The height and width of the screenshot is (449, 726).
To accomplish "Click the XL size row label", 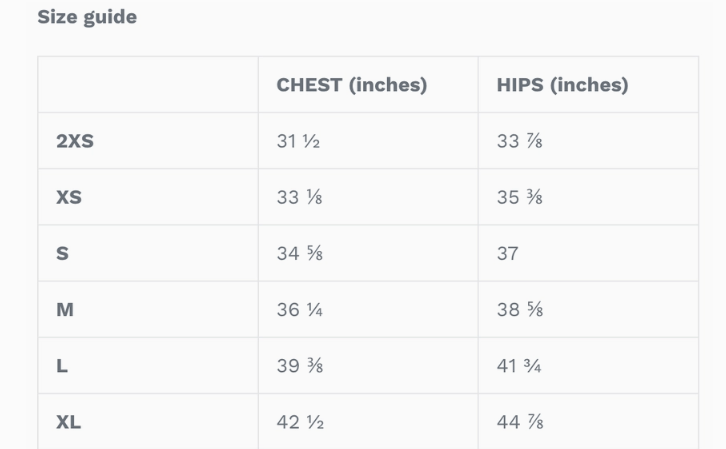I will click(69, 422).
